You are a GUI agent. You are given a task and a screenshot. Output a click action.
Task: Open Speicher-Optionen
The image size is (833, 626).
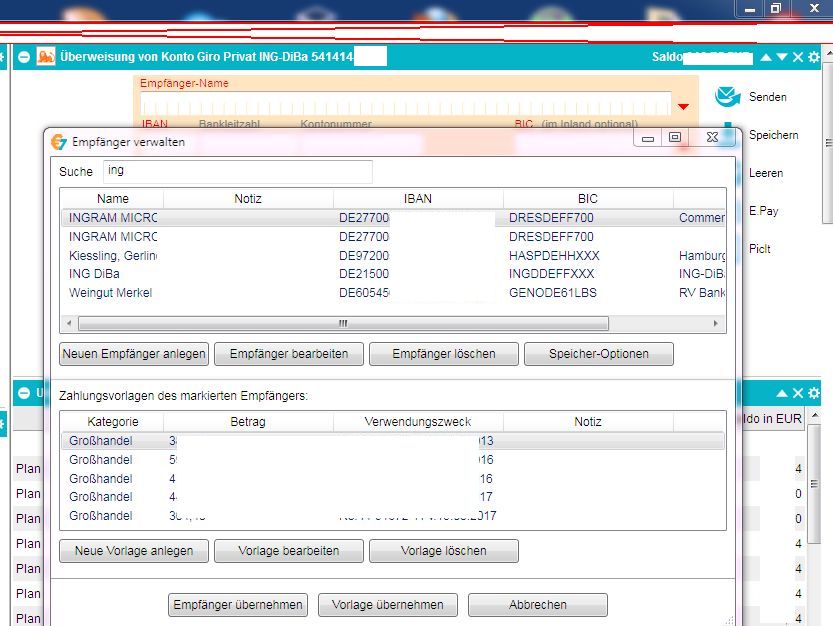[599, 354]
